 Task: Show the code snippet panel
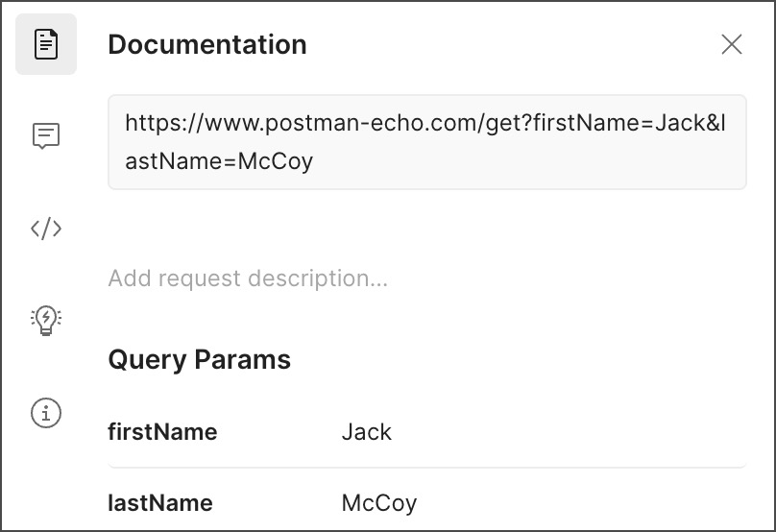[x=46, y=229]
